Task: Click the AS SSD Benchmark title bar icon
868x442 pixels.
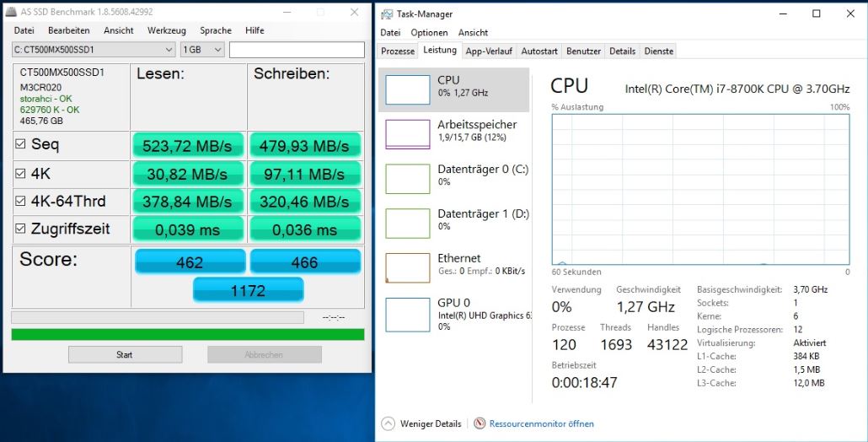Action: pos(10,12)
